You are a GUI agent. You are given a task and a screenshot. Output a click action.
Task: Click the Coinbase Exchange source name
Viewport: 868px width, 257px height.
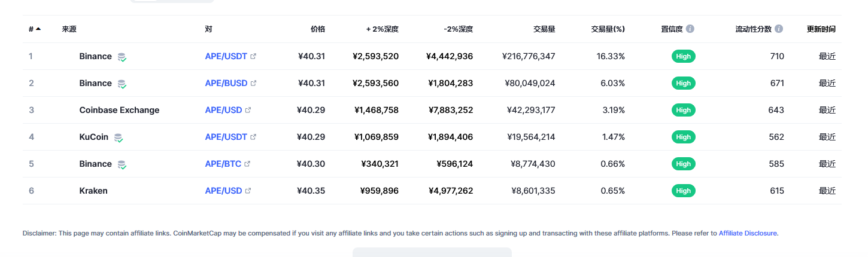[x=119, y=110]
